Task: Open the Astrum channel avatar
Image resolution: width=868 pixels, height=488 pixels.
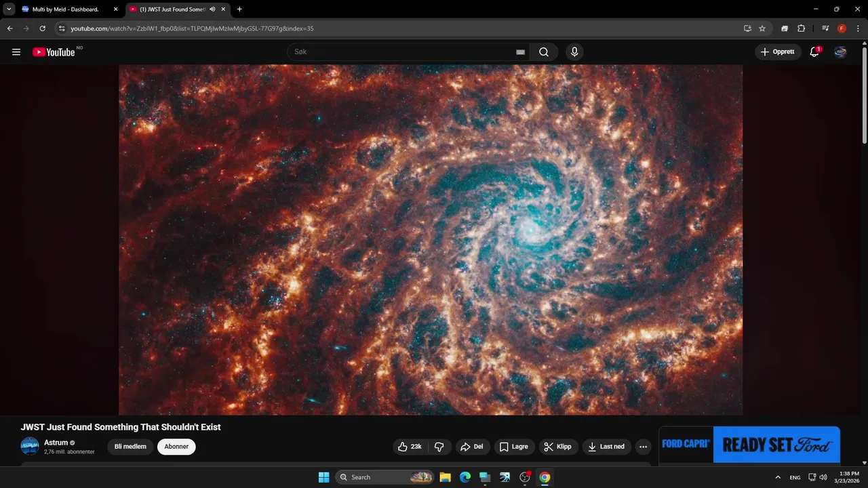Action: click(x=30, y=446)
